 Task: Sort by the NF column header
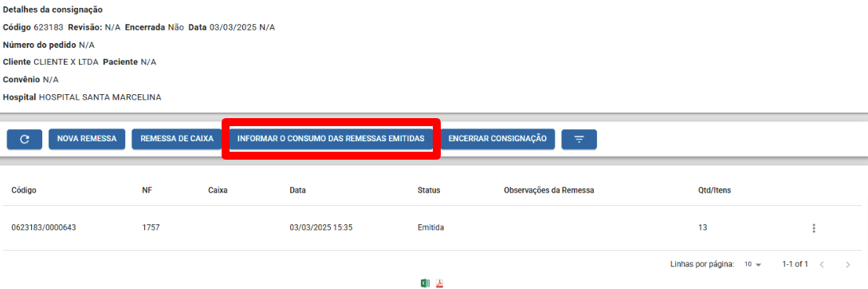pos(147,190)
